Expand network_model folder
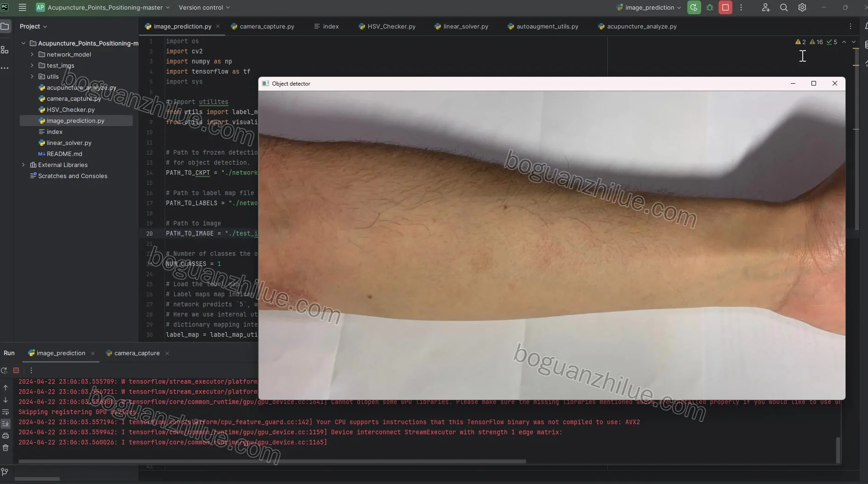 [x=32, y=54]
